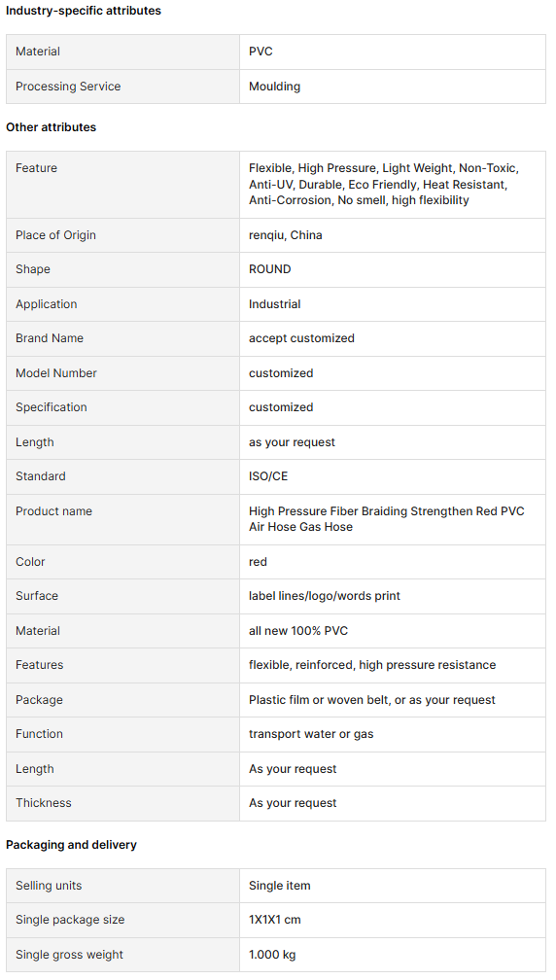
Task: Select the ISO/CE standard value
Action: [268, 476]
